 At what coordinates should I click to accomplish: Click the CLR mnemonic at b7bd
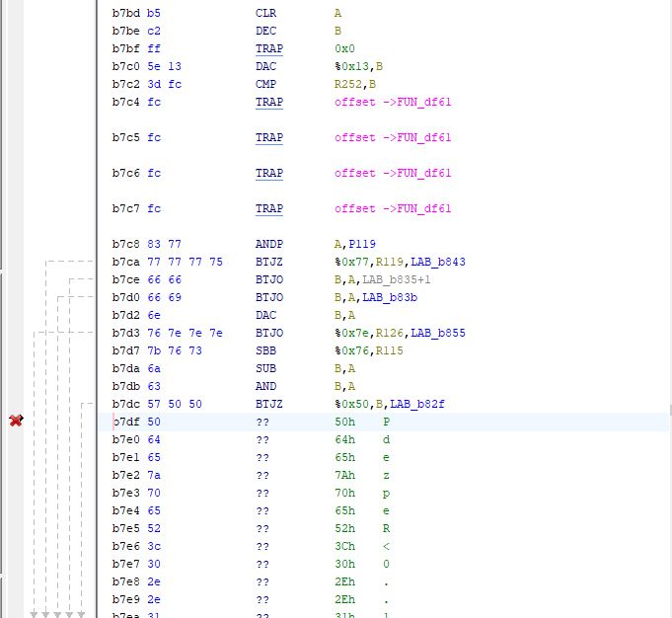click(x=265, y=13)
